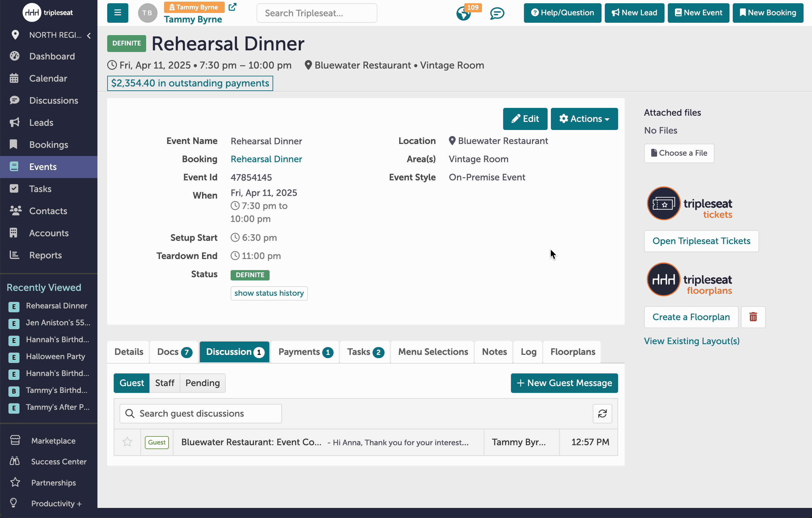Open Calendar from sidebar

[49, 78]
